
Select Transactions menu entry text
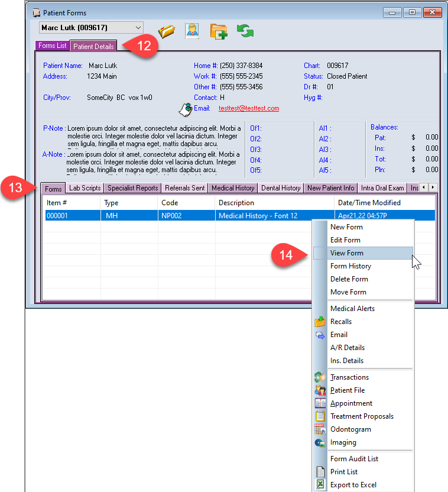coord(349,377)
